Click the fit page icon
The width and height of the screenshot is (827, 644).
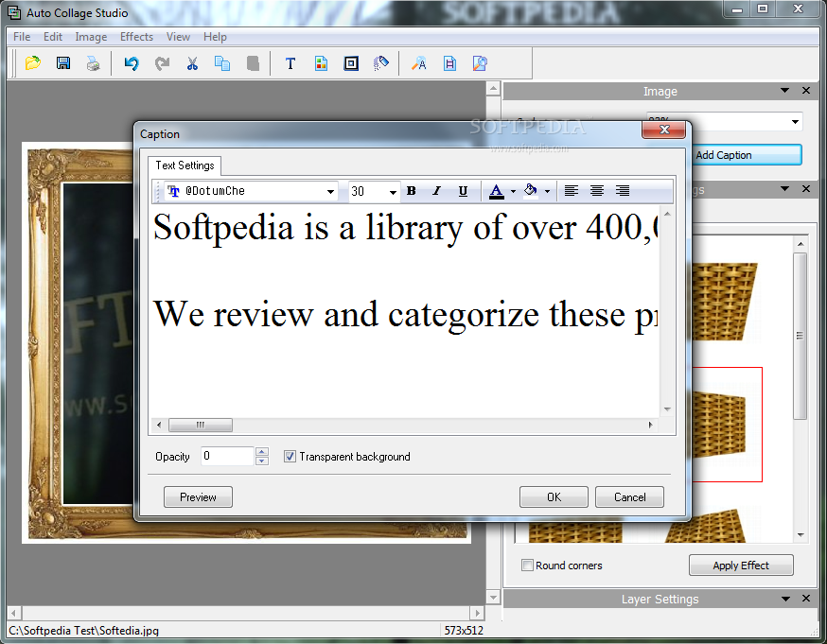tap(449, 63)
